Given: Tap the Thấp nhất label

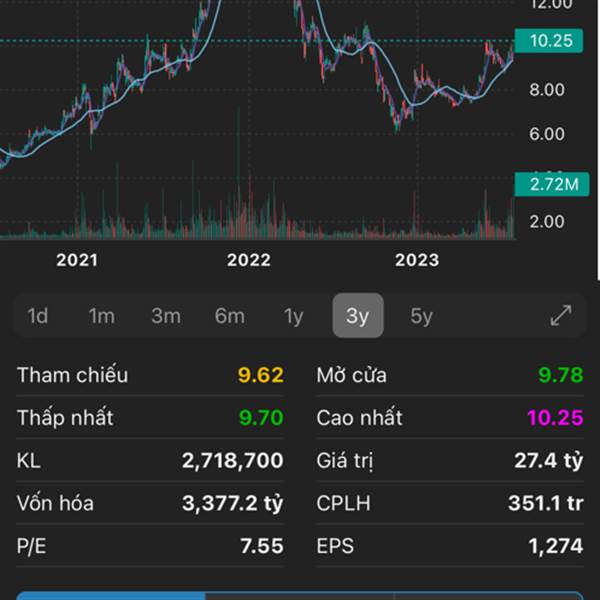Looking at the screenshot, I should [65, 417].
